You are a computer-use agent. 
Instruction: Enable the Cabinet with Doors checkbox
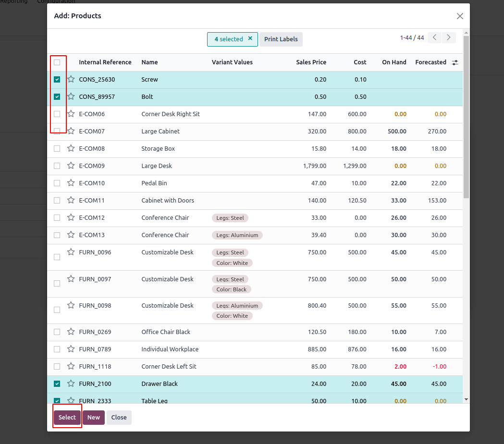[x=57, y=201]
